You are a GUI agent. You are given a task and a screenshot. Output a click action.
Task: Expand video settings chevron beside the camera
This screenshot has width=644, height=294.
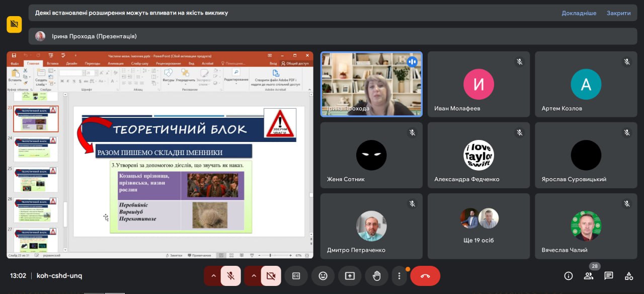(x=253, y=276)
